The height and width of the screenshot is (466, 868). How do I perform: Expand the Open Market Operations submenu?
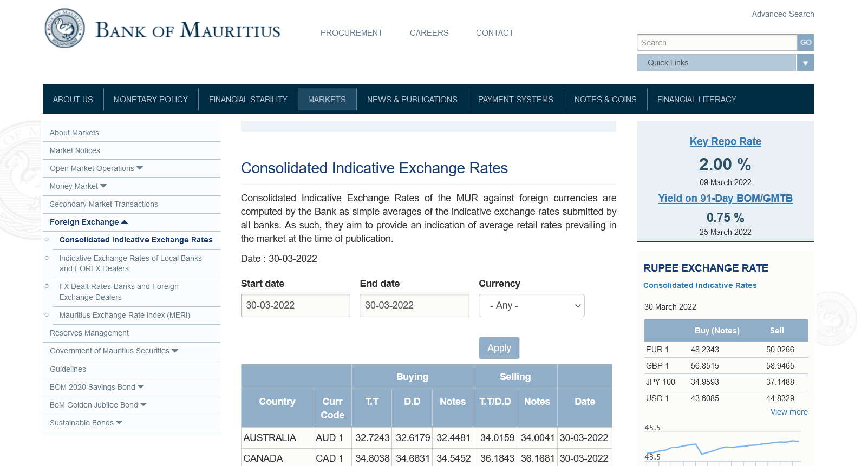[x=140, y=168]
